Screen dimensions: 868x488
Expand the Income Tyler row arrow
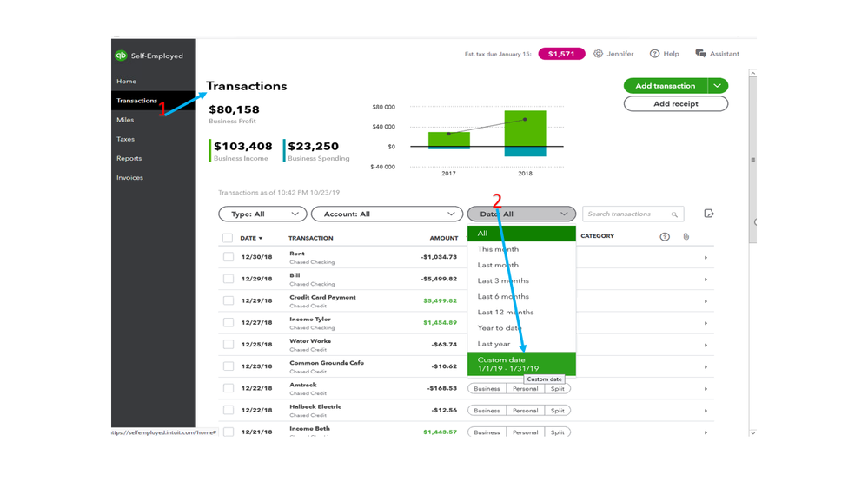706,323
